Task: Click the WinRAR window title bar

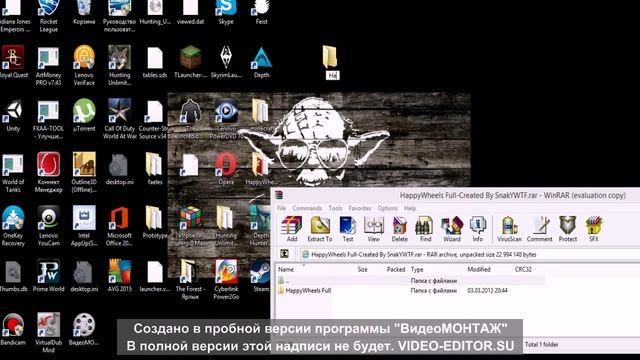Action: (456, 195)
